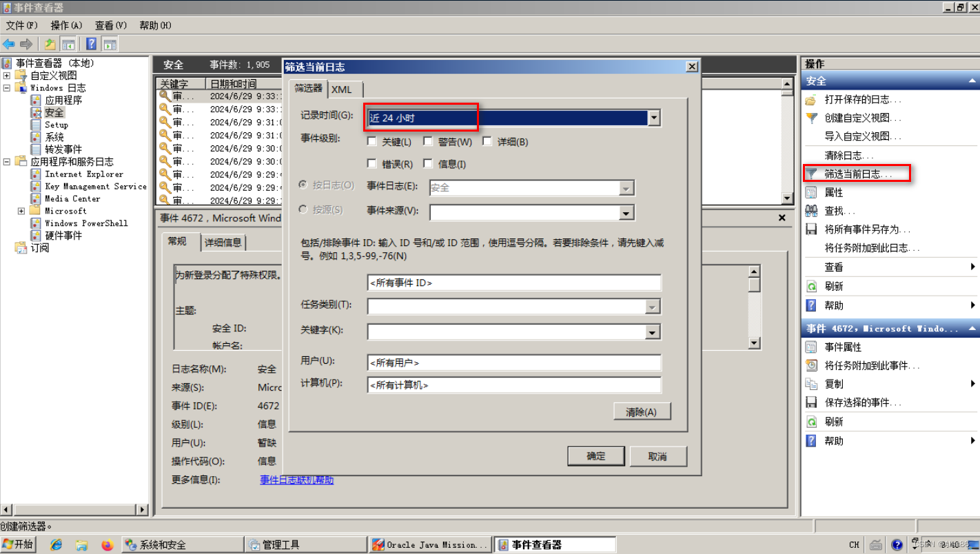980x554 pixels.
Task: Click the Back arrow toolbar icon
Action: pos(9,44)
